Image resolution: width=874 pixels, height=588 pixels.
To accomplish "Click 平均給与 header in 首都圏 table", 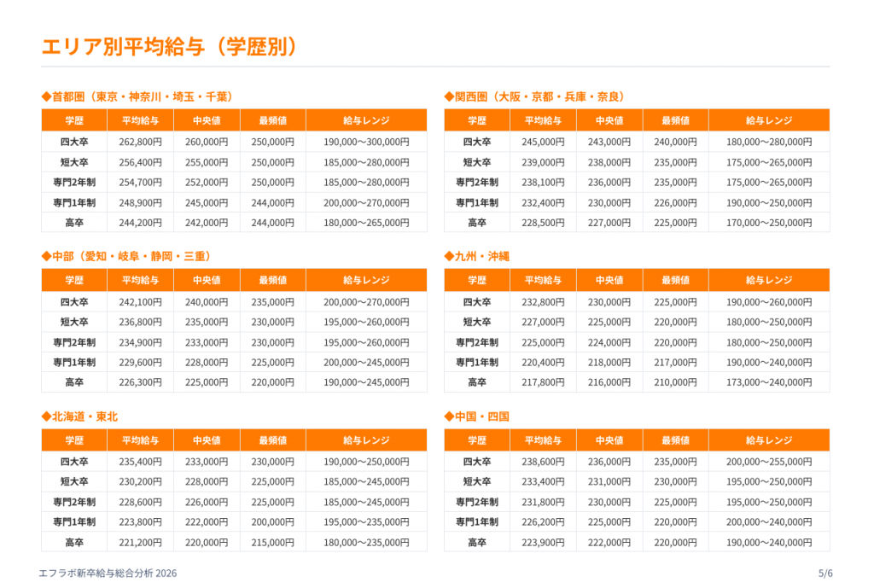I will tap(140, 120).
